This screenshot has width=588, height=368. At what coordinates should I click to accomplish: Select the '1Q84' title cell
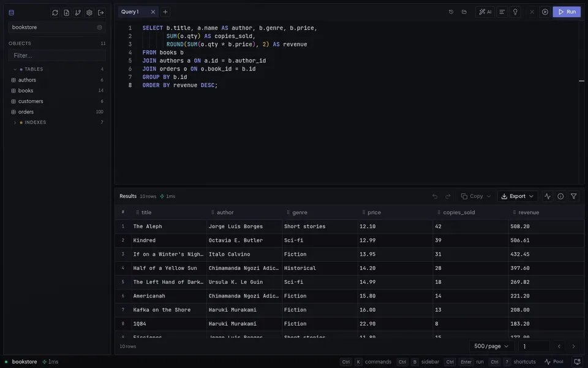169,324
